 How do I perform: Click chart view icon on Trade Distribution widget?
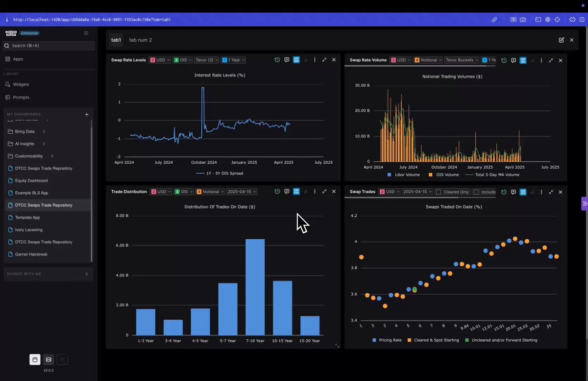(x=306, y=192)
